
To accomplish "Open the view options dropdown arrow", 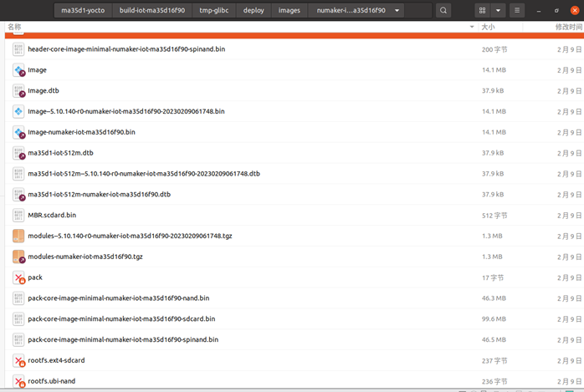I will (499, 11).
